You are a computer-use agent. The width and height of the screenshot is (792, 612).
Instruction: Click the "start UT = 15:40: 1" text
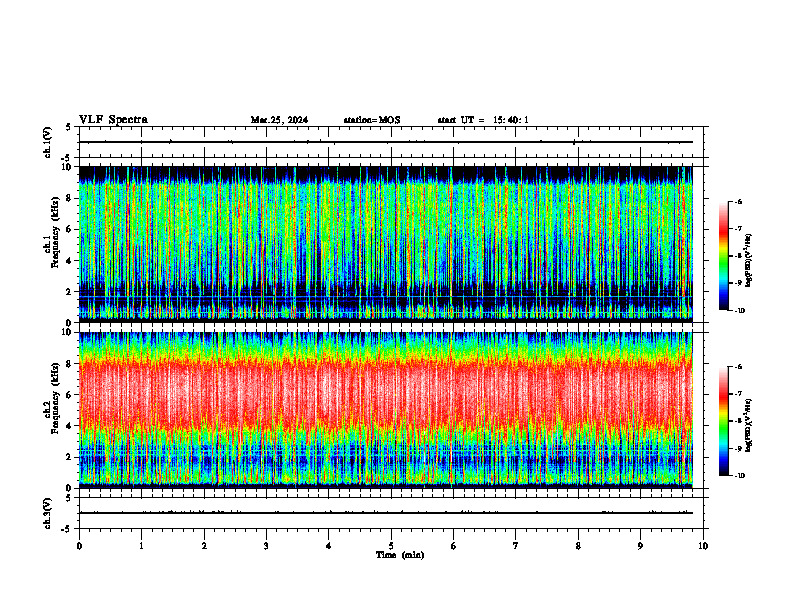click(483, 120)
